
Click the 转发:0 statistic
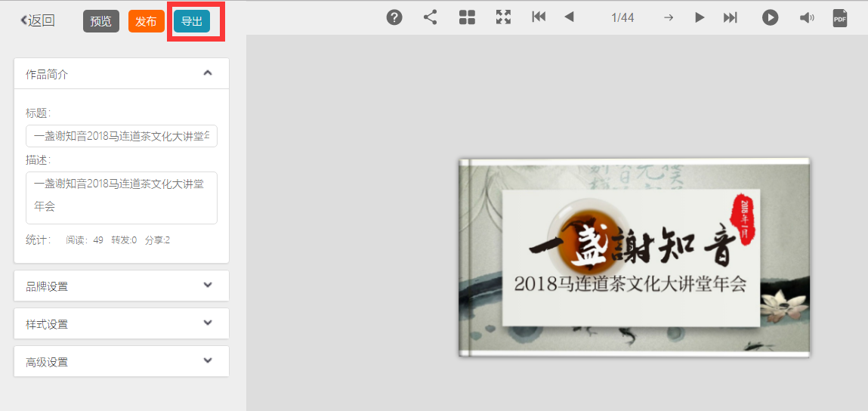tap(124, 239)
